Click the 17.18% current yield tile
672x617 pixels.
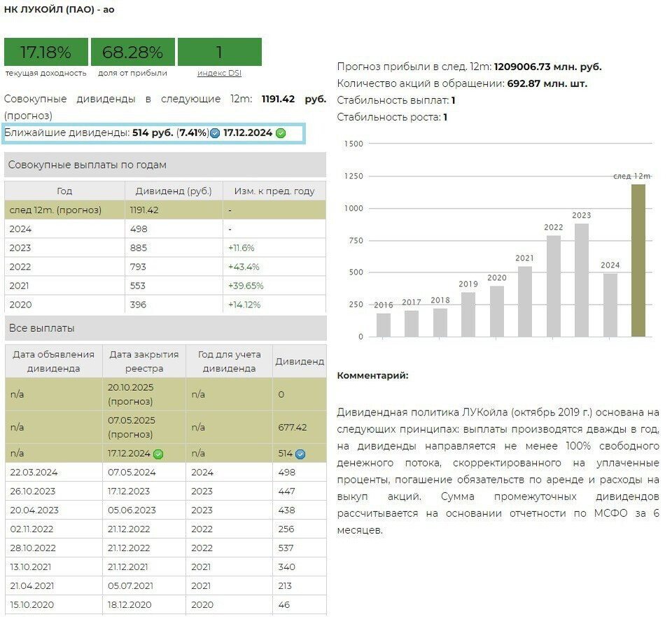click(46, 53)
